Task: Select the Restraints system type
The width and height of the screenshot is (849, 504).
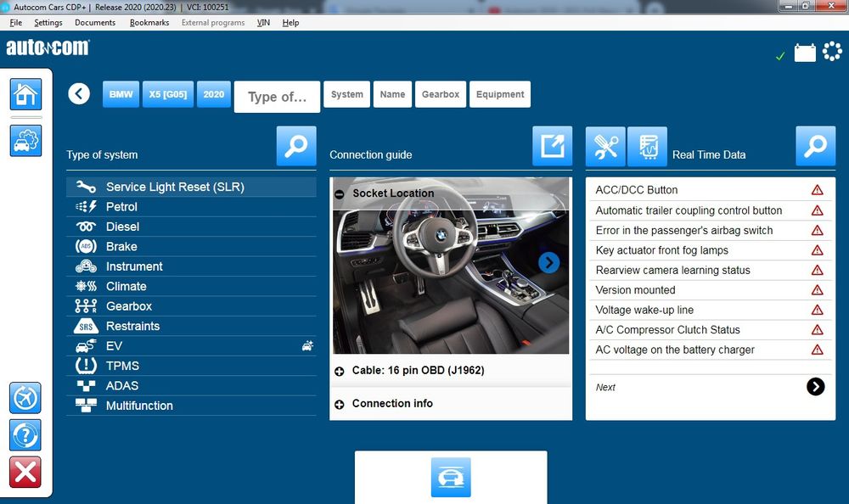Action: [191, 326]
